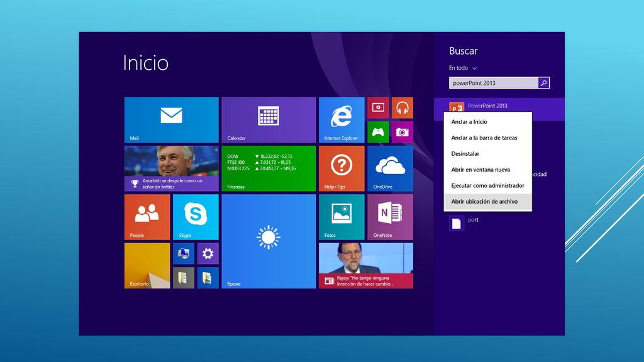
Task: Open the Finanzas stock tile
Action: pos(269,168)
